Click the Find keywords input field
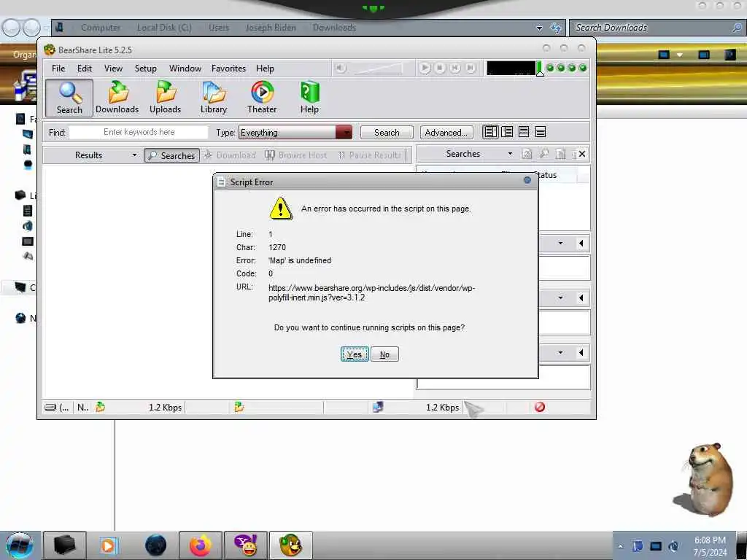747x560 pixels. (x=139, y=132)
